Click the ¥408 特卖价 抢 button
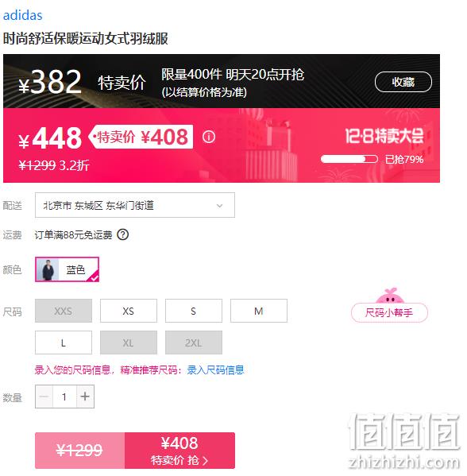Viewport: 467px width, 476px height. [180, 451]
